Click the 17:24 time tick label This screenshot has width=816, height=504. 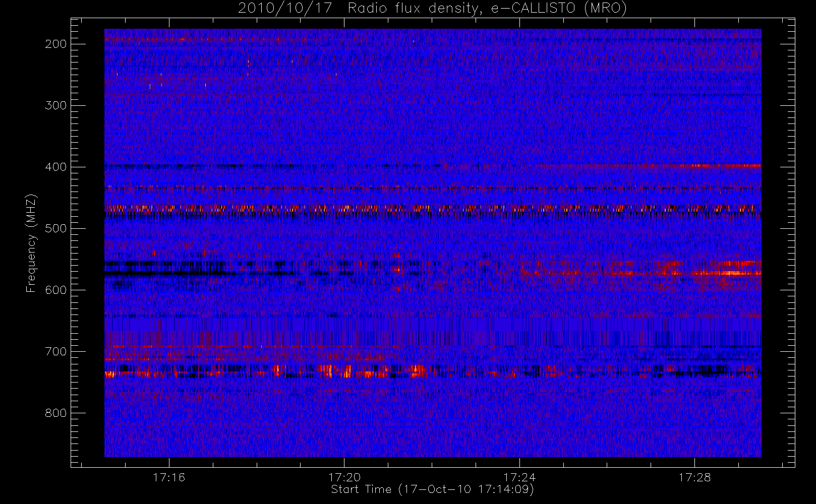tap(519, 477)
